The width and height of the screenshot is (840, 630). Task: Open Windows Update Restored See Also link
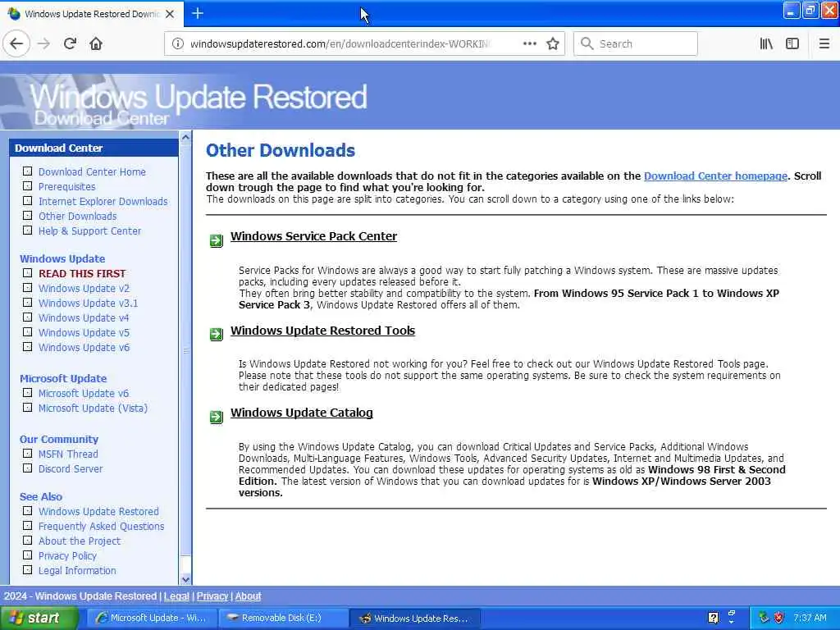point(98,511)
